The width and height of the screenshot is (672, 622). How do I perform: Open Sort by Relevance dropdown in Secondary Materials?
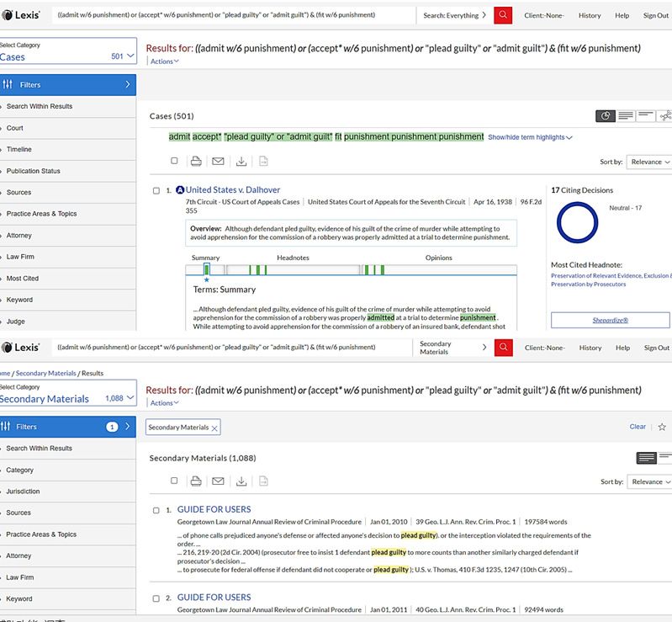pos(649,481)
